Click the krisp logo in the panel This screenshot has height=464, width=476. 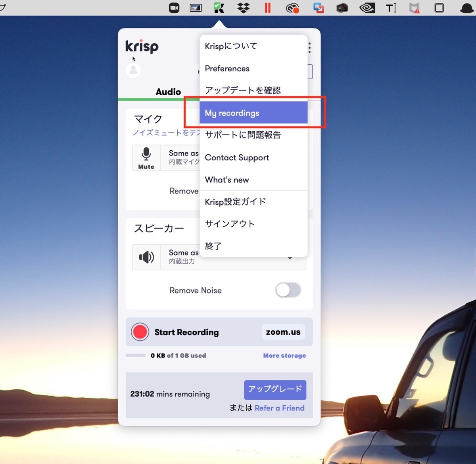click(x=142, y=46)
